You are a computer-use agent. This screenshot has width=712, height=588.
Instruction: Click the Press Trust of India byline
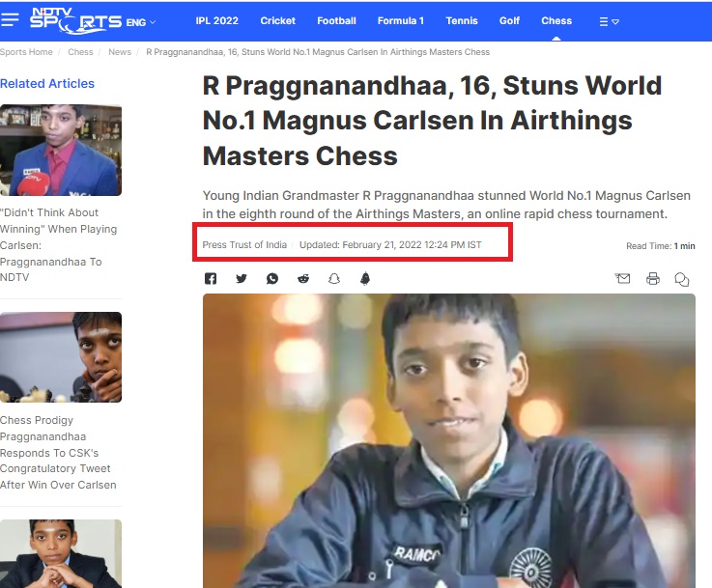[244, 245]
